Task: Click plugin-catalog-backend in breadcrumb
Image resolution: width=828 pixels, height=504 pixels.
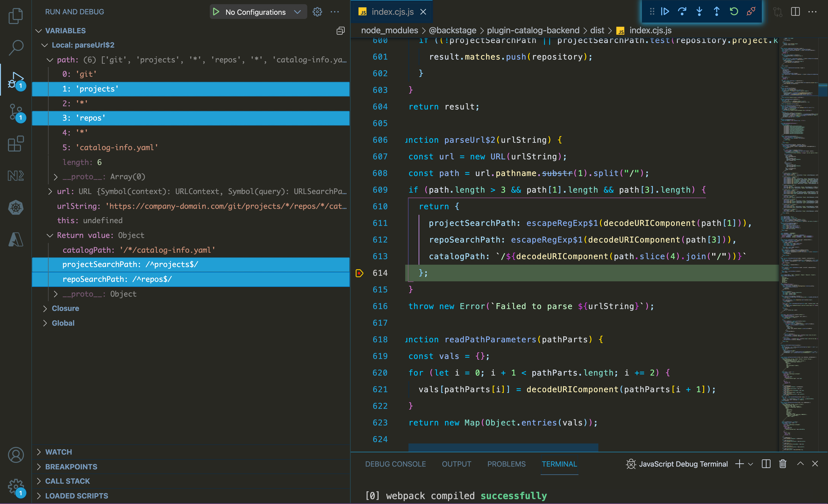Action: 533,30
